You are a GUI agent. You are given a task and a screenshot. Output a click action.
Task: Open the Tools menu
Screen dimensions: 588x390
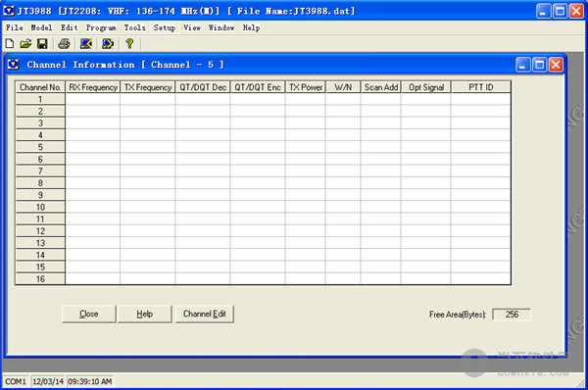click(134, 27)
